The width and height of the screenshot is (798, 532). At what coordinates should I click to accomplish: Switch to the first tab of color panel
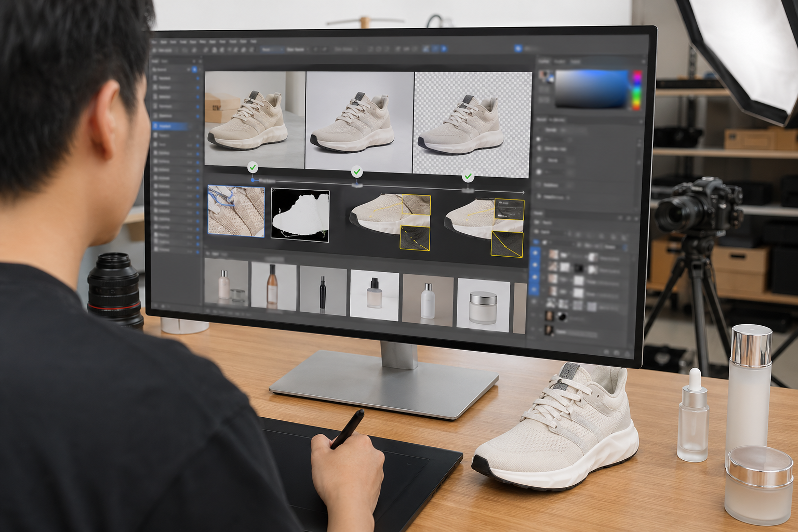click(x=543, y=61)
